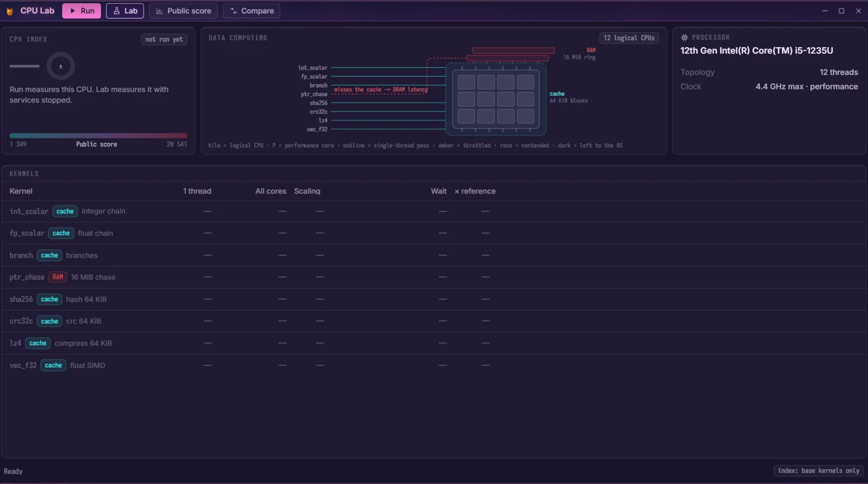
Task: Click the "64 KiB blocks" cache label
Action: pos(569,101)
